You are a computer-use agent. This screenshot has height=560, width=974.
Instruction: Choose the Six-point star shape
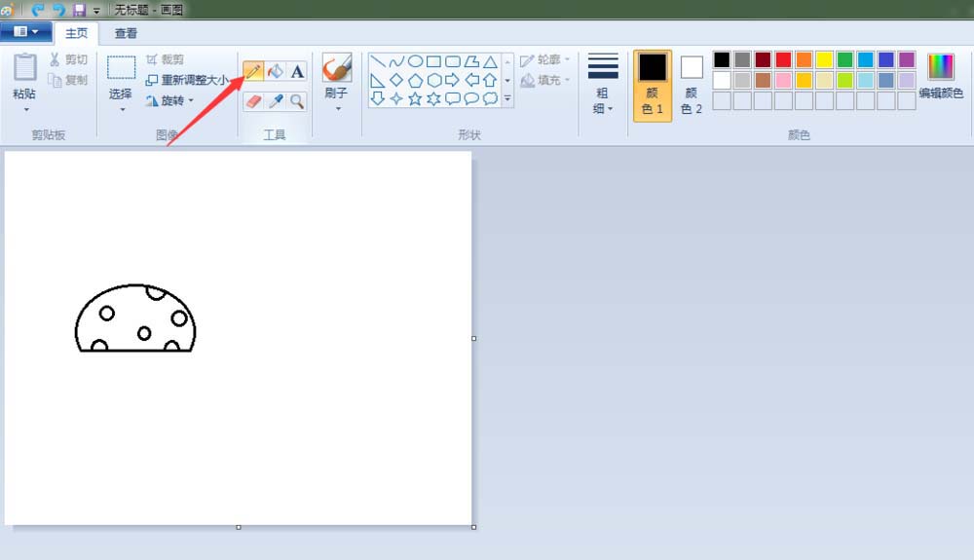[x=433, y=98]
